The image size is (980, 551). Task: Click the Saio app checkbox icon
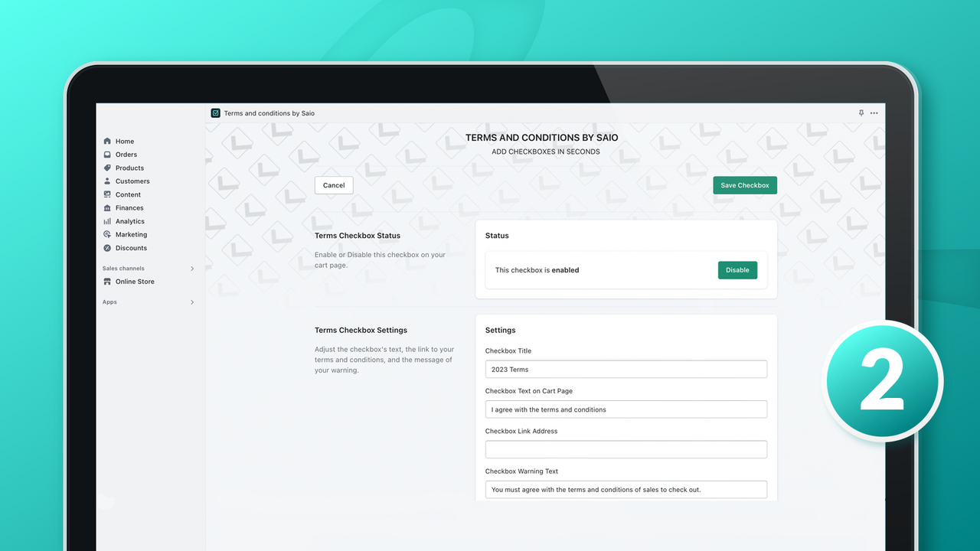coord(215,113)
